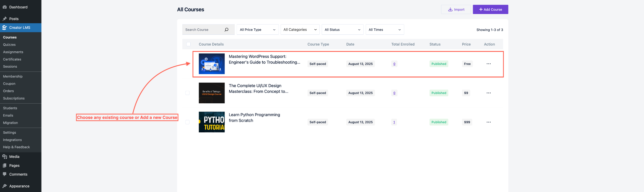Open the Python tutorial course thumbnail
644x192 pixels.
[x=212, y=122]
